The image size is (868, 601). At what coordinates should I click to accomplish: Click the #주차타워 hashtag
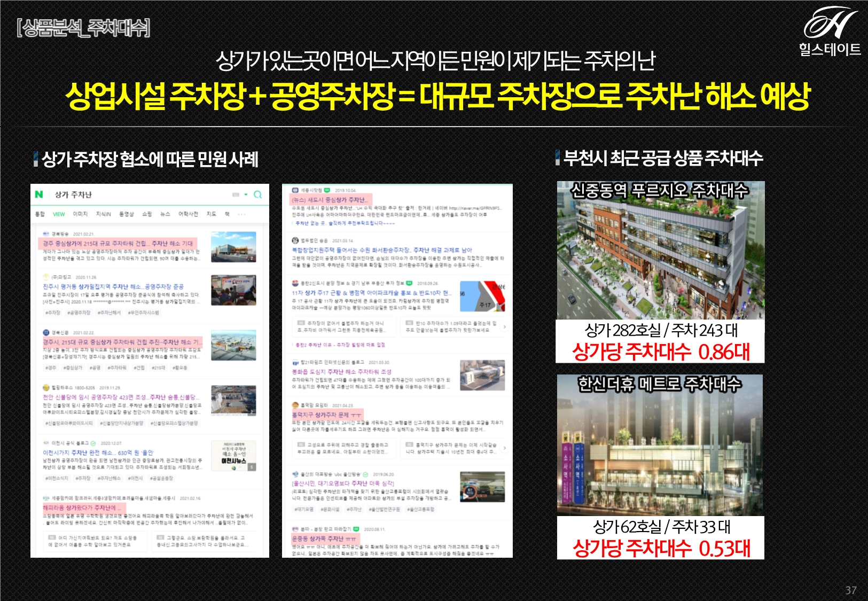(x=117, y=368)
